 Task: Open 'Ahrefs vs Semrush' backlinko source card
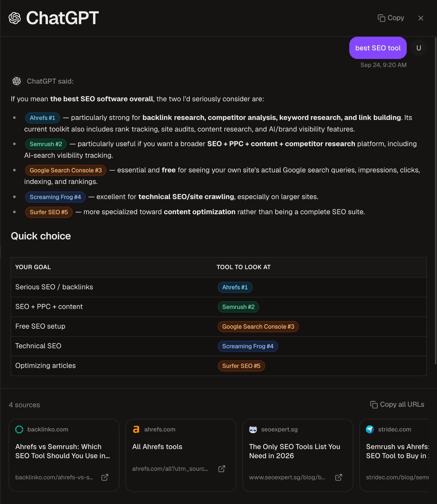point(64,455)
